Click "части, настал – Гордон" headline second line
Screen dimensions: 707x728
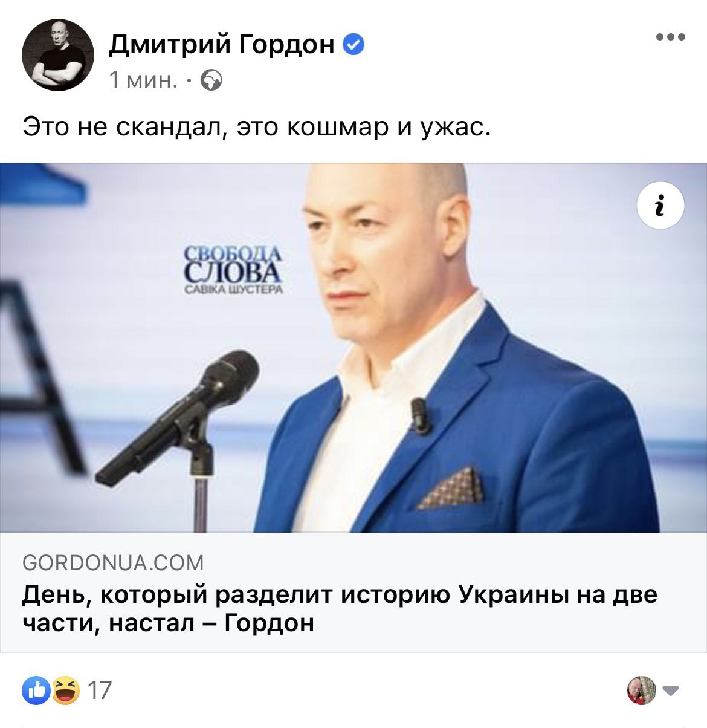pyautogui.click(x=169, y=622)
